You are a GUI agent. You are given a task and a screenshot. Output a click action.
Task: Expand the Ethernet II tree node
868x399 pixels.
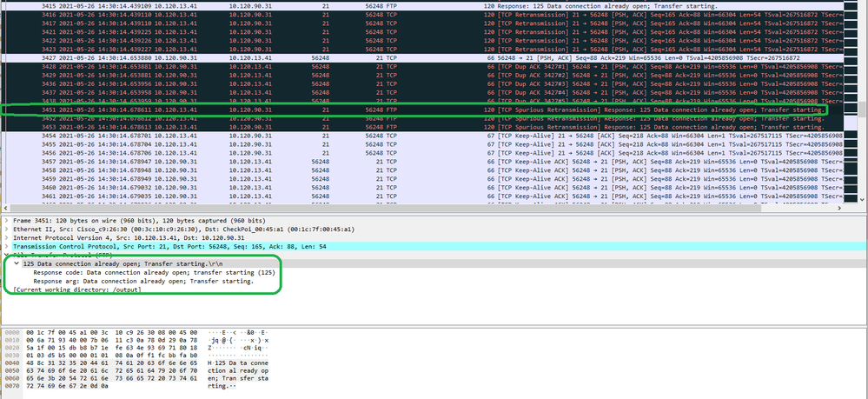4,229
